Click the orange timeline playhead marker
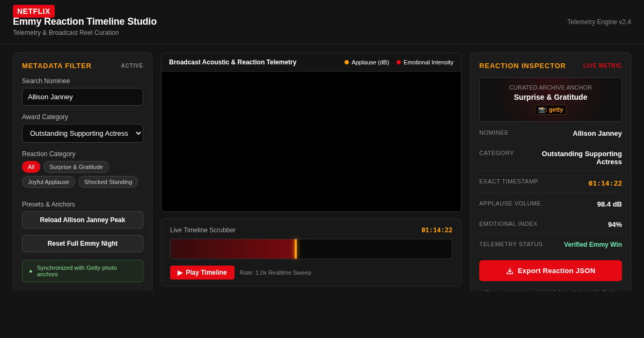The height and width of the screenshot is (338, 644). point(296,249)
